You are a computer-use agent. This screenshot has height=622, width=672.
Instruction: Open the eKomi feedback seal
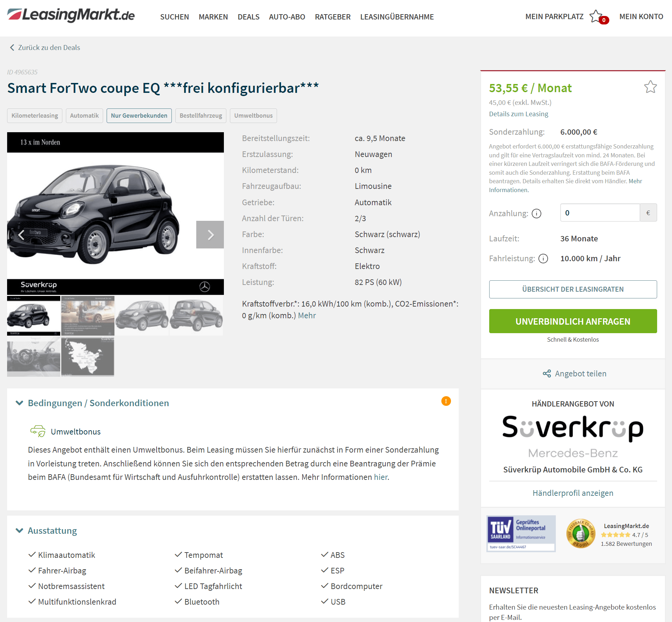click(581, 533)
